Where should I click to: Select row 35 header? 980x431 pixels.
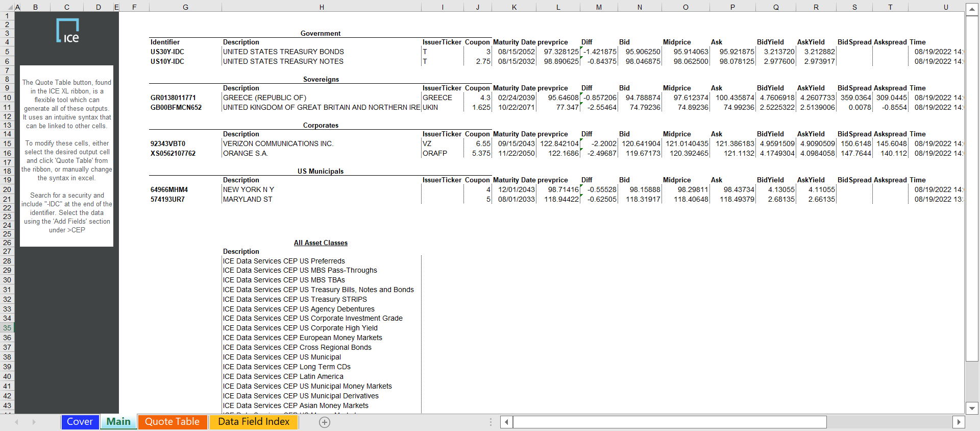tap(7, 328)
